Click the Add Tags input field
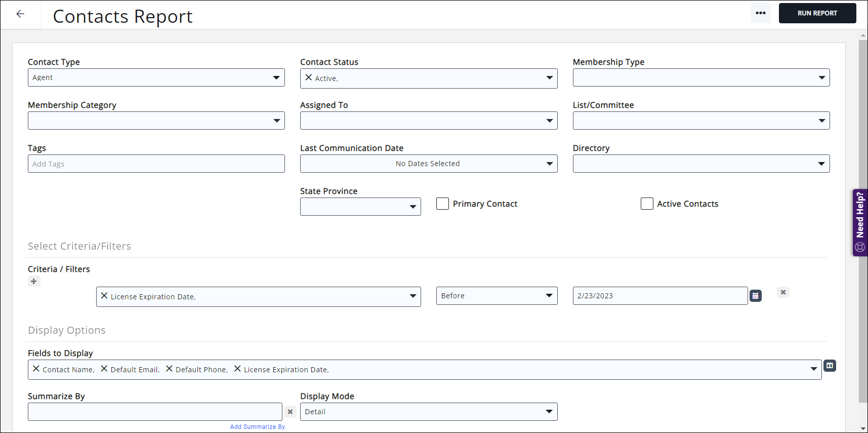 [156, 164]
